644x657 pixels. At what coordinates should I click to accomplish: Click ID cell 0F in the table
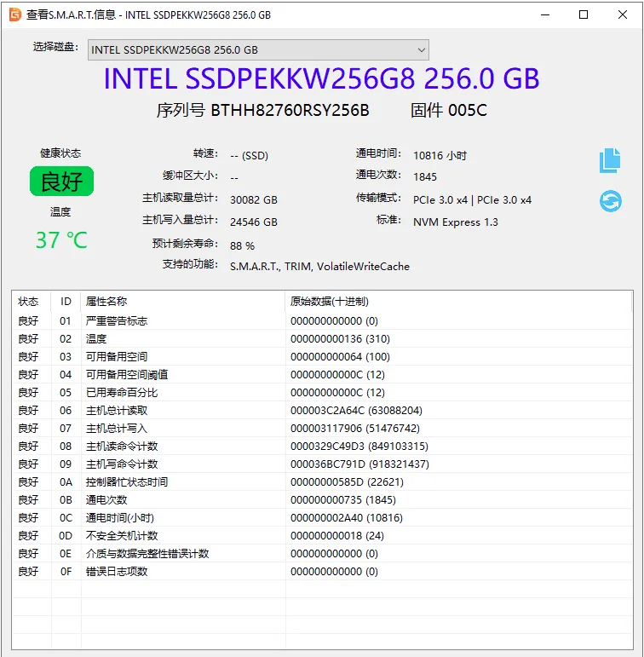66,572
